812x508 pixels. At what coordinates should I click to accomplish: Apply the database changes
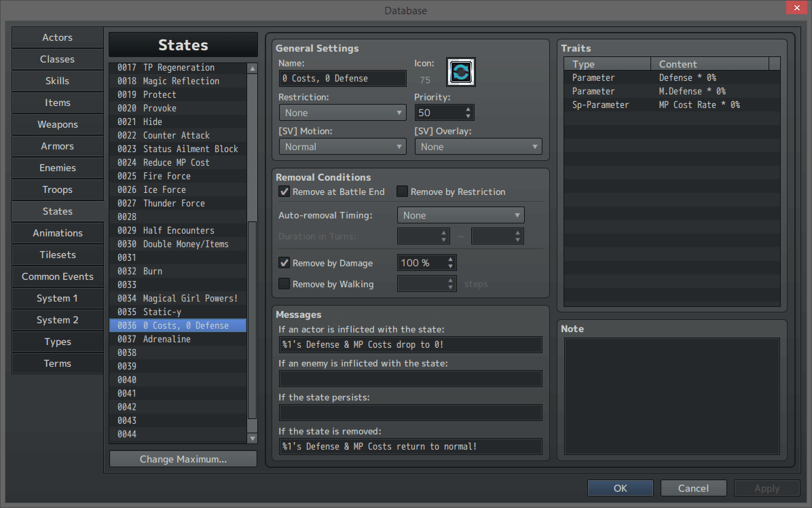coord(767,488)
